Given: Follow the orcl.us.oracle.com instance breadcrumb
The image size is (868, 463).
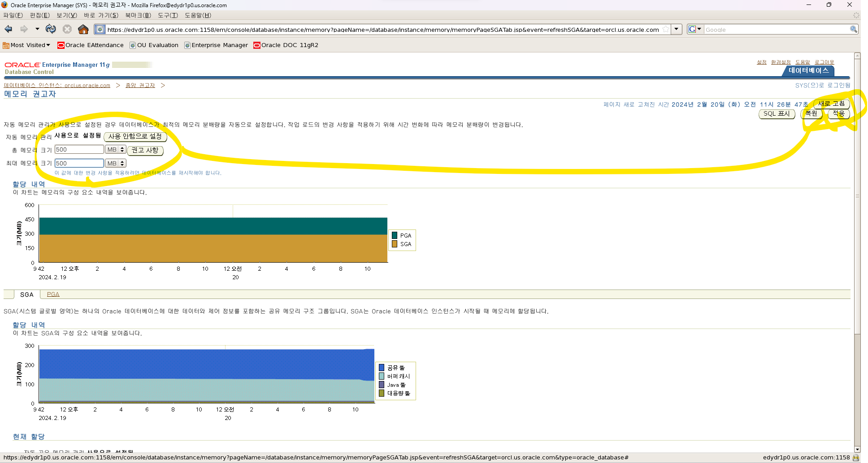Looking at the screenshot, I should [x=57, y=85].
